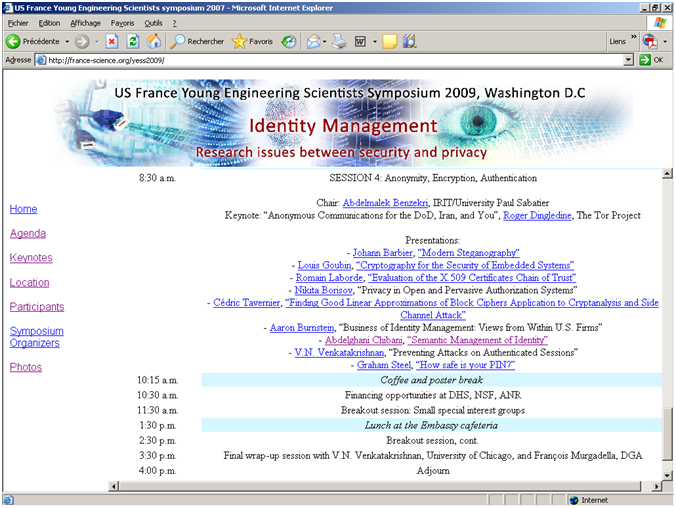Open the Word edit dropdown arrow
Viewport: 676px width, 508px height.
point(375,41)
